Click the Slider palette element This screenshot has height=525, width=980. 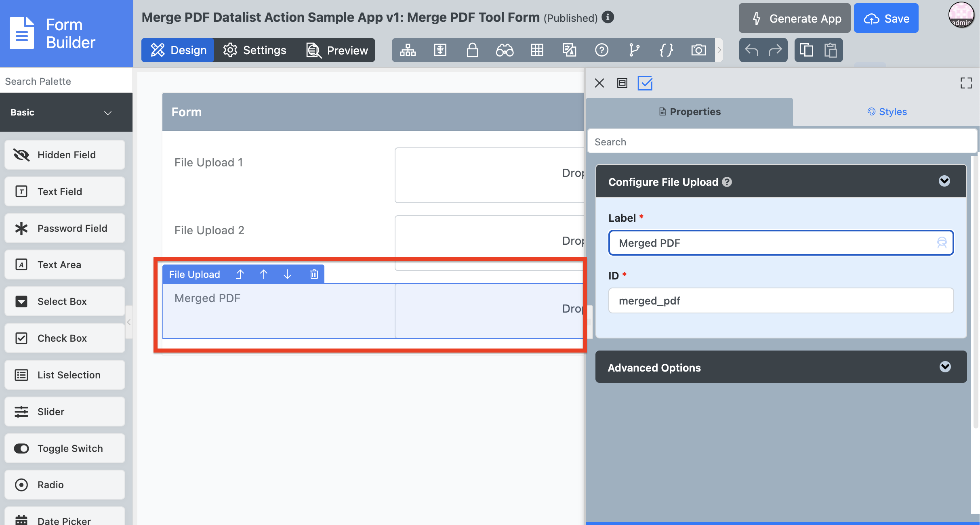point(65,412)
